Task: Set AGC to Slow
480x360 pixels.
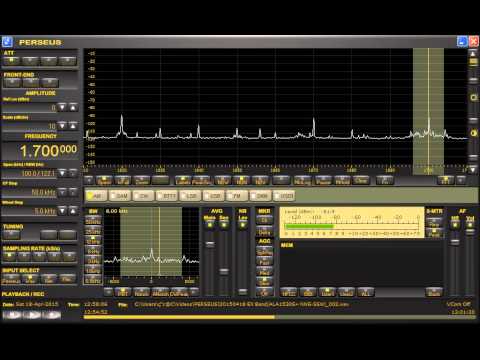Action: pos(264,282)
